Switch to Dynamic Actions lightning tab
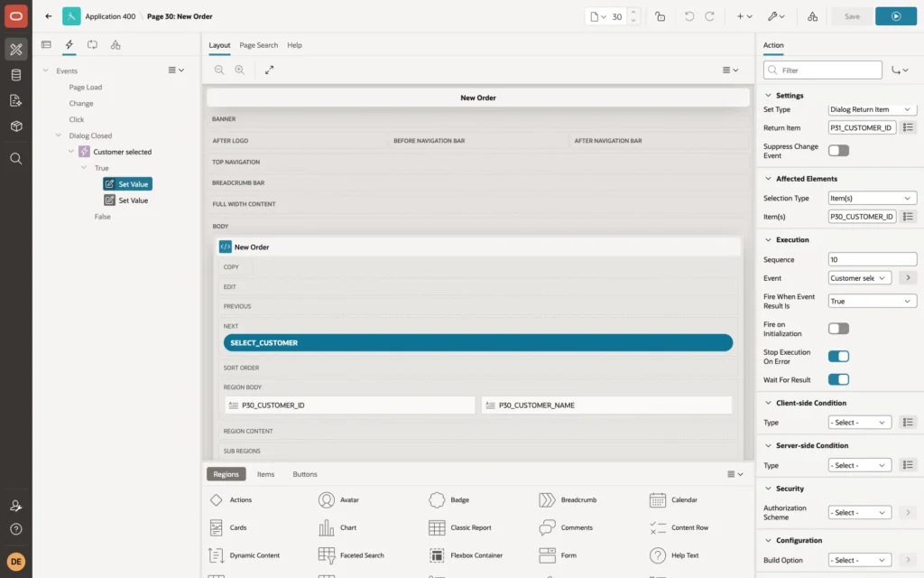Screen dimensions: 924x578 point(69,45)
